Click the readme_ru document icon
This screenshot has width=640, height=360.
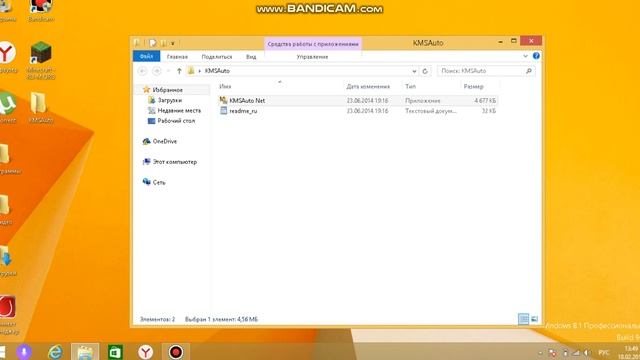(x=223, y=111)
